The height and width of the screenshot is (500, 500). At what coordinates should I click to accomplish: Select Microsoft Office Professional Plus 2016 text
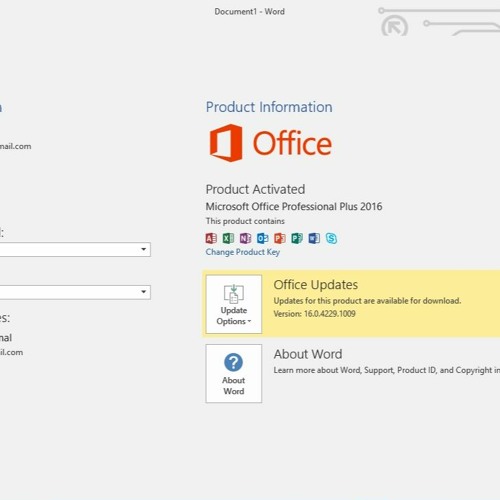point(294,206)
